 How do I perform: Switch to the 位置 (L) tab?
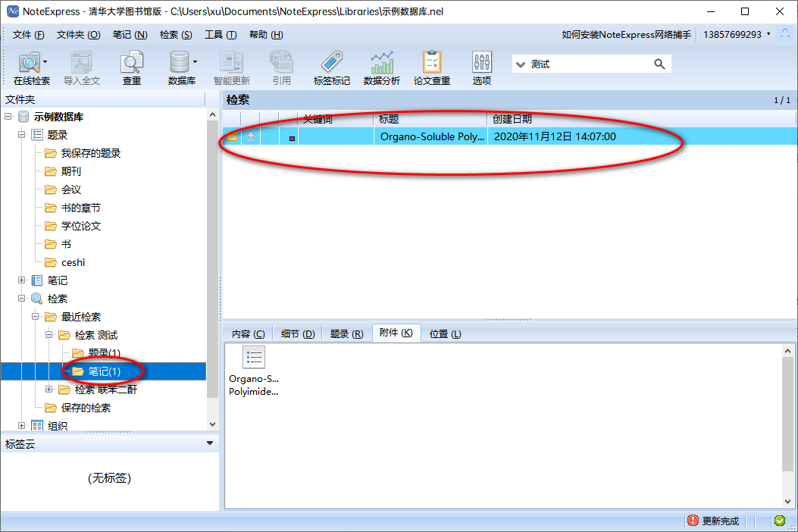coord(445,334)
